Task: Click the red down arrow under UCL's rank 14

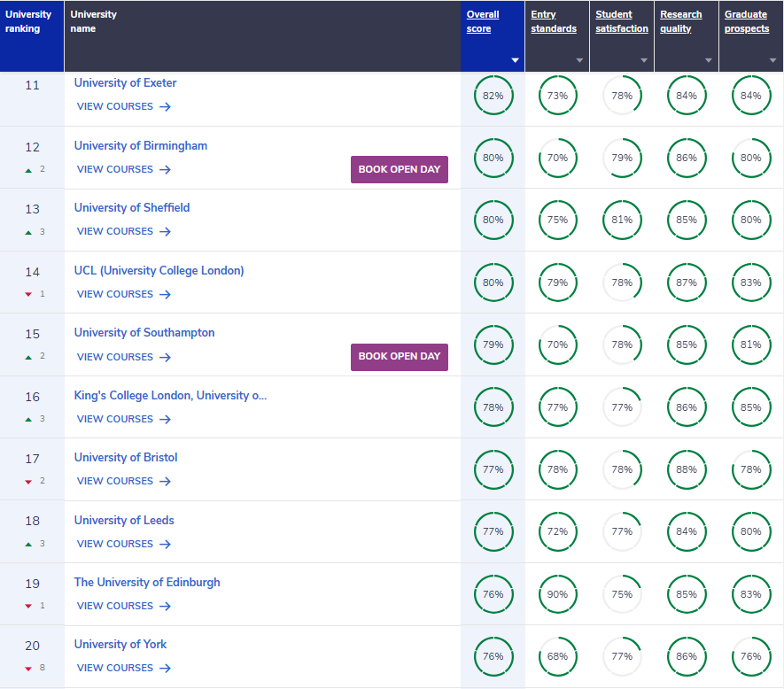Action: (x=28, y=295)
